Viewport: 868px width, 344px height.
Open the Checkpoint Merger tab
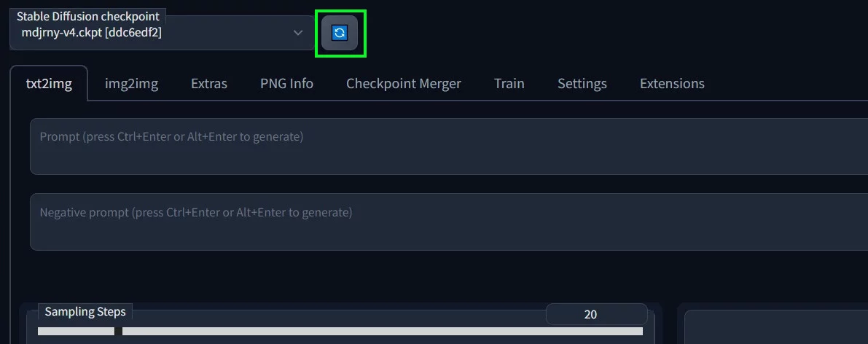(404, 84)
